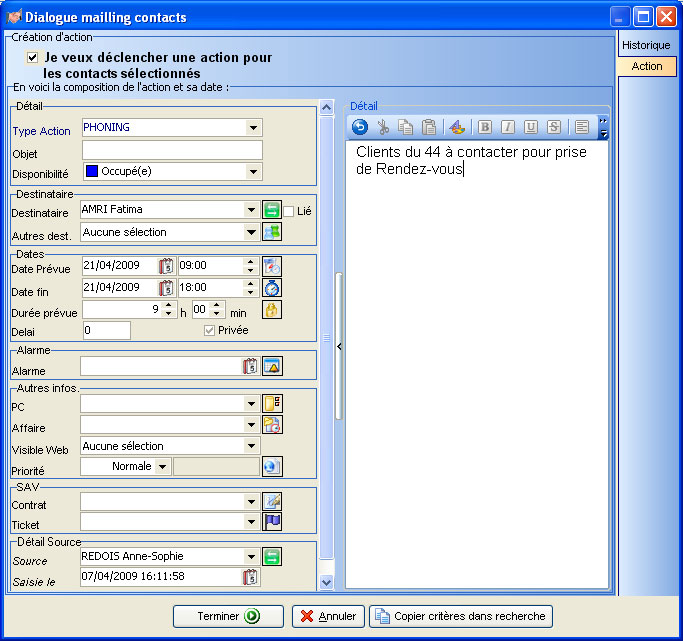Open the Affaire dropdown
Screen dimensions: 683x641
(251, 425)
